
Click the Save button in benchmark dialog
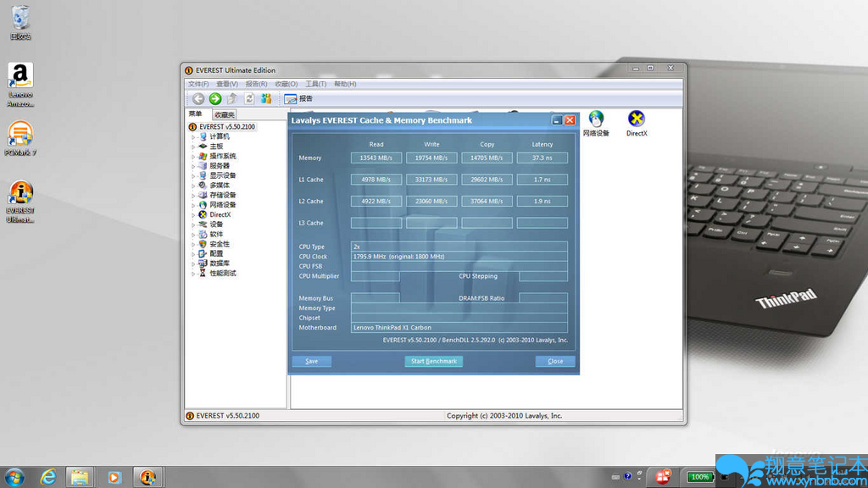click(x=312, y=361)
